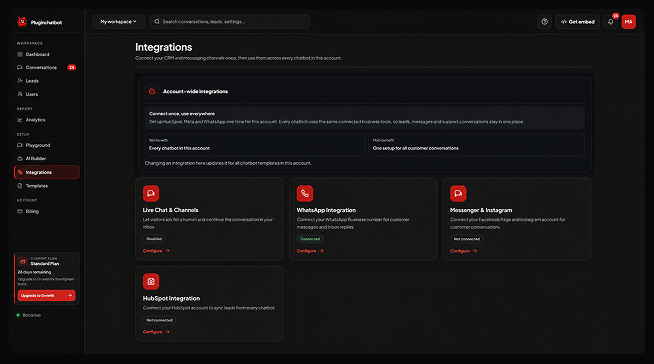Click the Live Chat & Channels title

pyautogui.click(x=171, y=210)
